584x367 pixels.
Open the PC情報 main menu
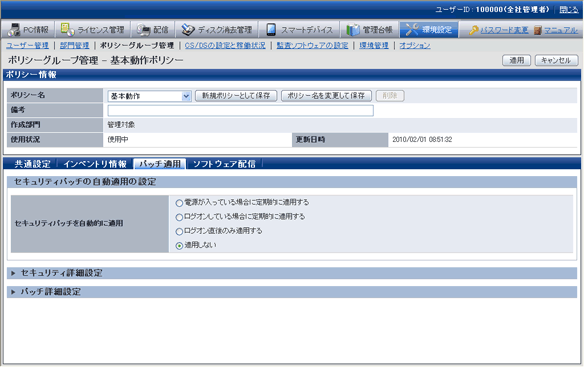[x=28, y=29]
